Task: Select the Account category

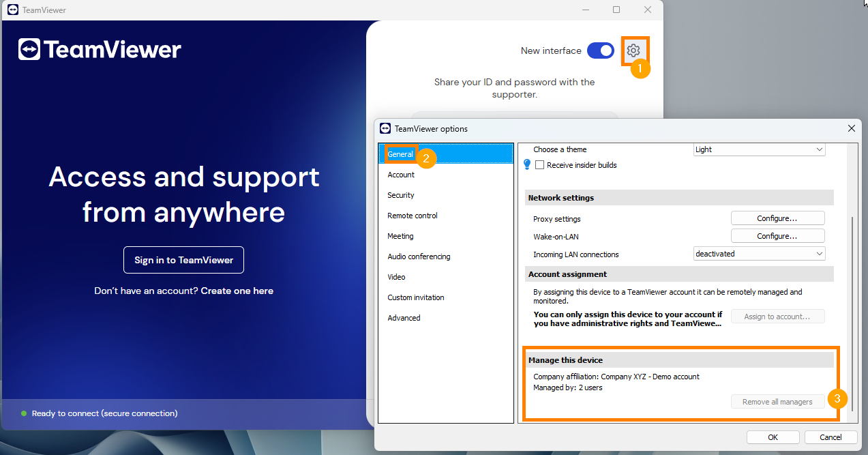Action: (x=446, y=175)
